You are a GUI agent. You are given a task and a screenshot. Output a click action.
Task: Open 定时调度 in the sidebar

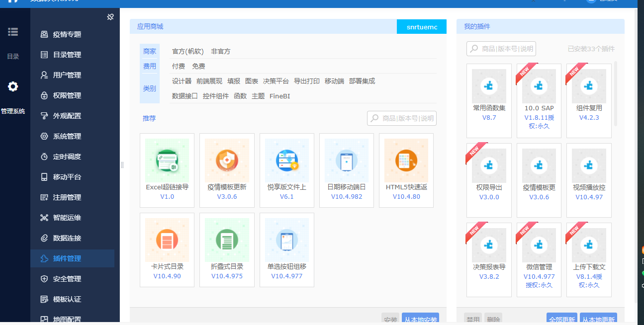click(x=67, y=157)
